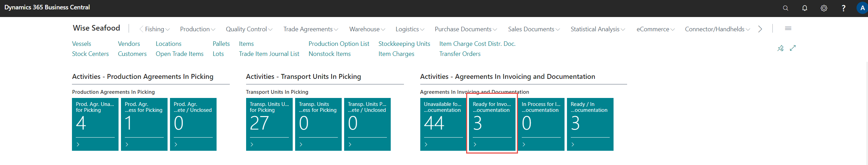Open the Unavailable for documentation tile showing 44
The image size is (868, 165).
[443, 124]
